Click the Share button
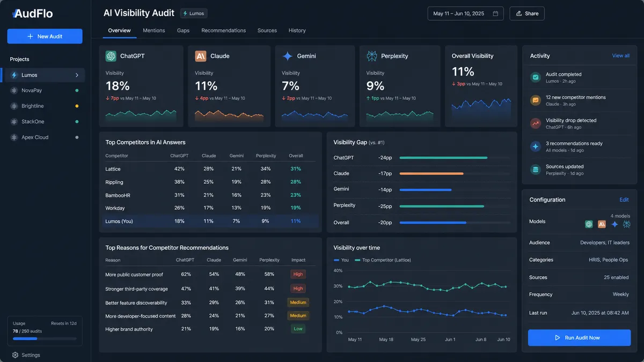Viewport: 644px width, 362px height. pyautogui.click(x=527, y=13)
